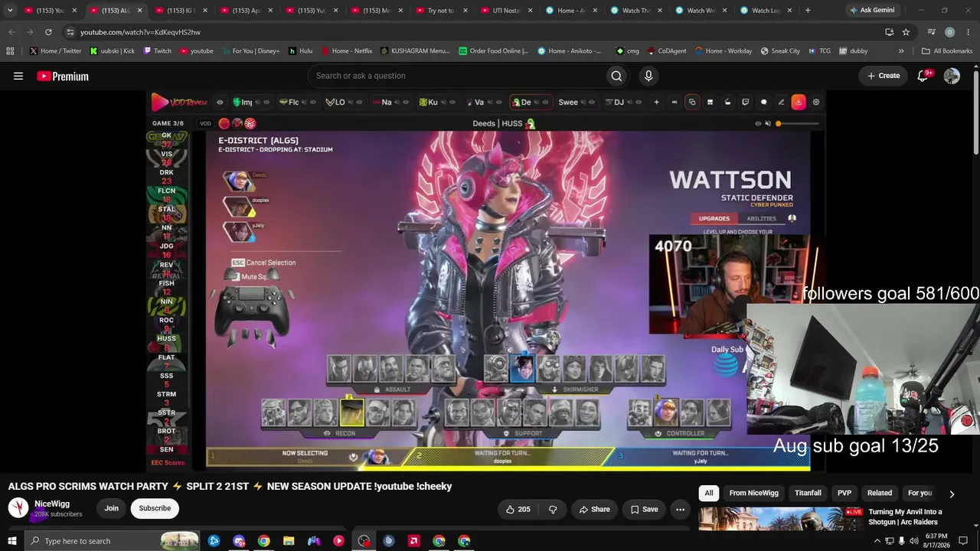Image resolution: width=980 pixels, height=551 pixels.
Task: Click the Windows taskbar search box
Action: click(x=112, y=541)
